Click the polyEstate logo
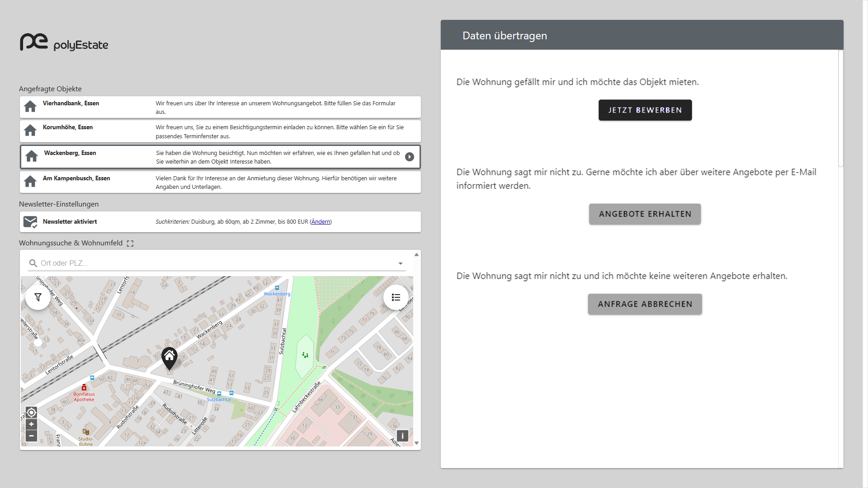The image size is (868, 488). tap(64, 42)
